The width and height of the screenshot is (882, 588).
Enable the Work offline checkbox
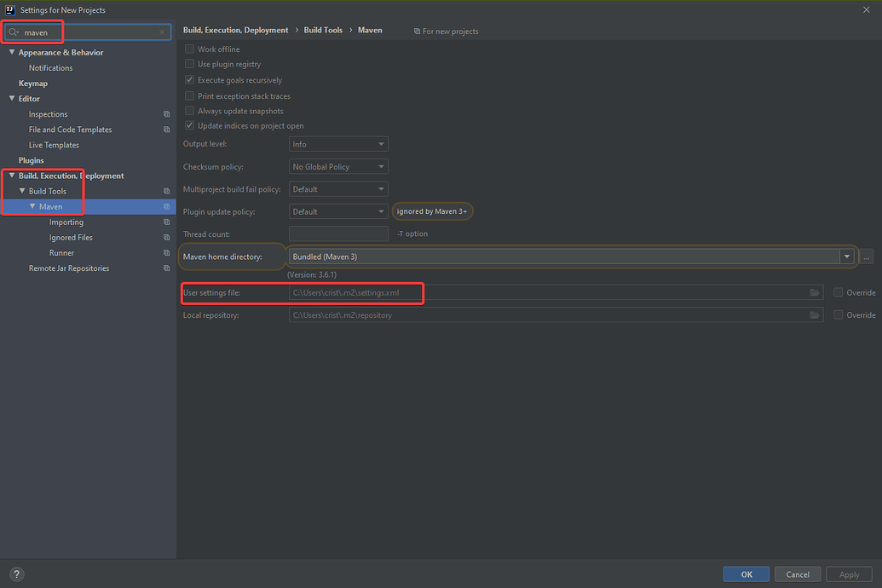coord(189,49)
